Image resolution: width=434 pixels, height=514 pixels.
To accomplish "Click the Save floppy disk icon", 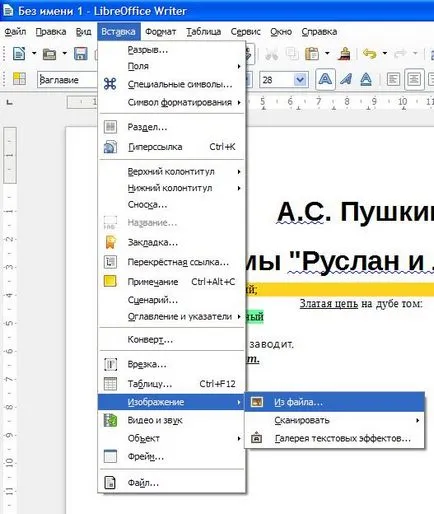I will point(80,54).
